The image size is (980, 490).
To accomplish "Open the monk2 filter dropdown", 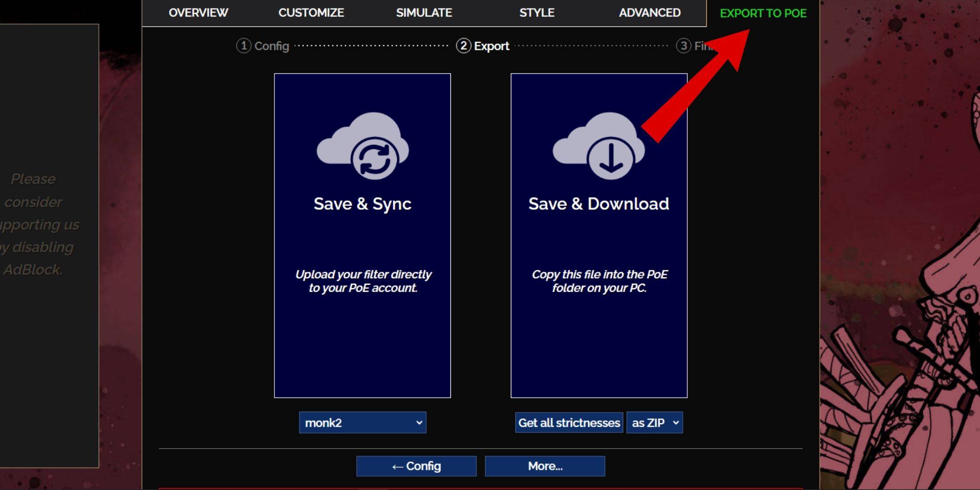I will 363,423.
